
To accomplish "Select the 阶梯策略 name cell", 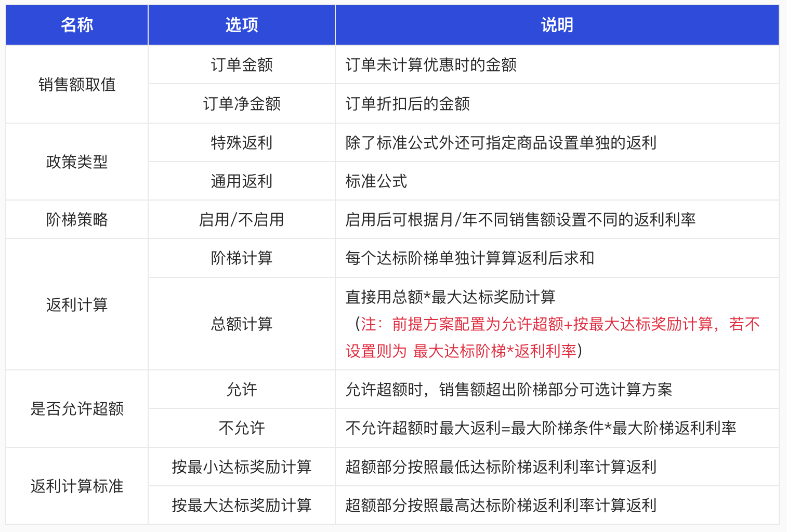I will tap(77, 219).
